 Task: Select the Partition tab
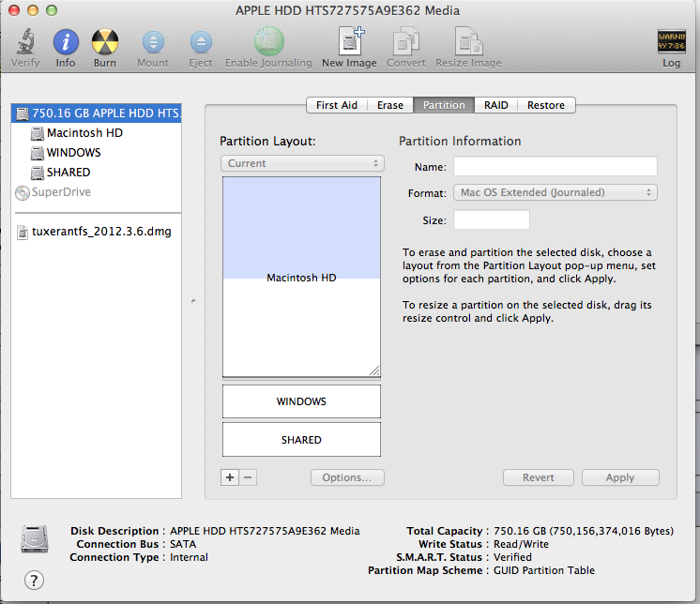pyautogui.click(x=444, y=105)
